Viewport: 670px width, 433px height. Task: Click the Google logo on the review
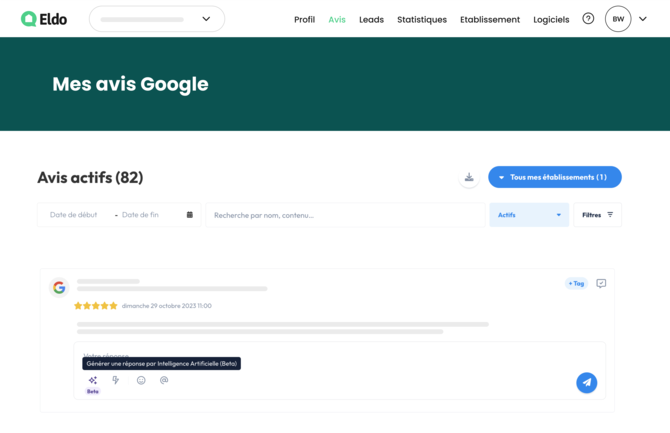pos(59,288)
